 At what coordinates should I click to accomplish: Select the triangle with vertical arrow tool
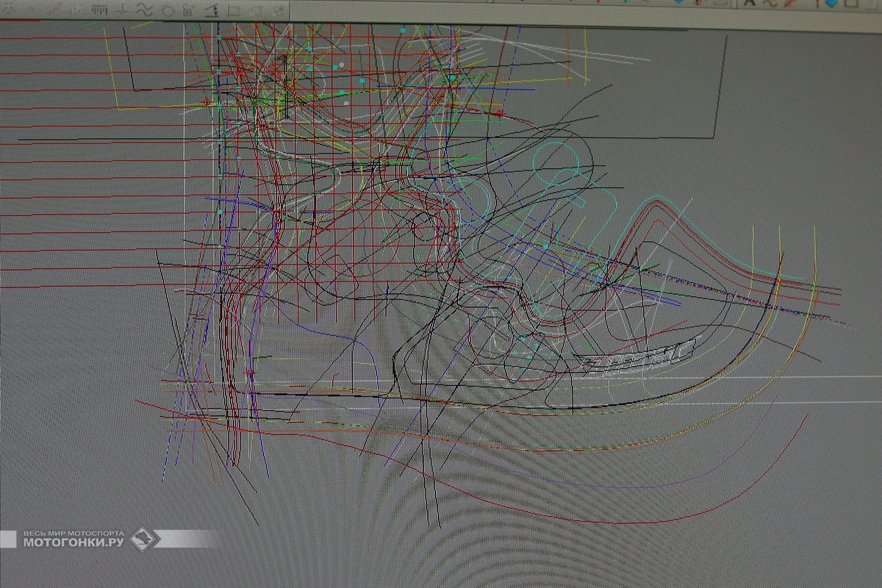click(x=212, y=10)
